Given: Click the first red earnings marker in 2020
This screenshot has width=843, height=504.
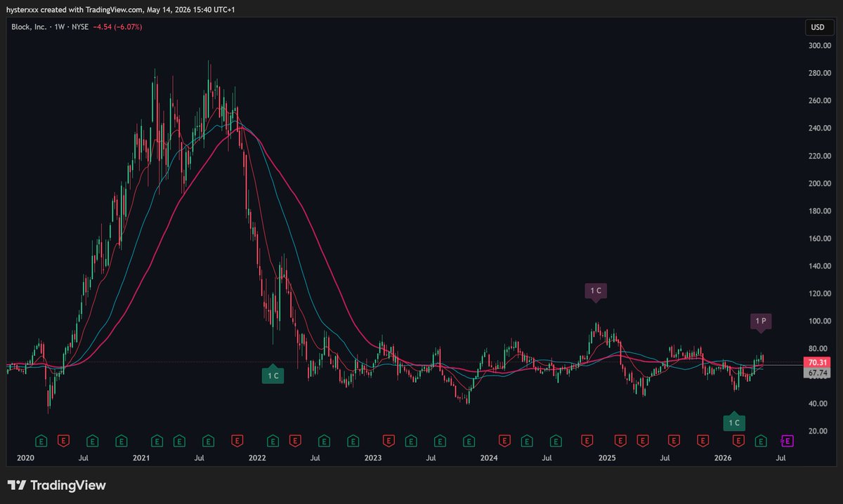Looking at the screenshot, I should 63,441.
